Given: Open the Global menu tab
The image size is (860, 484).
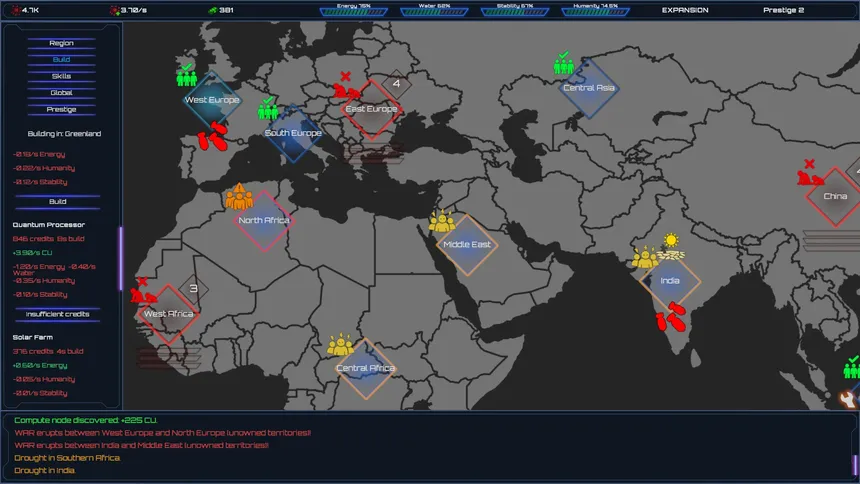Looking at the screenshot, I should tap(61, 93).
